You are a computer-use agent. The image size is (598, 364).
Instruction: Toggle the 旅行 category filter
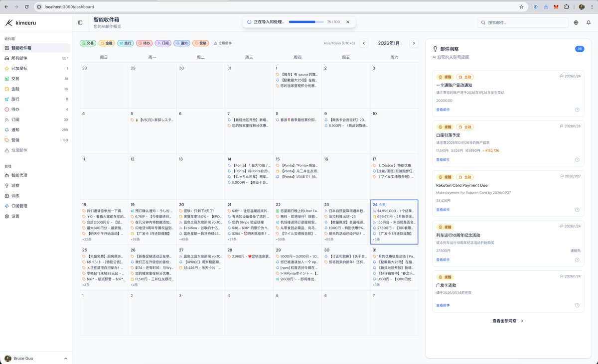126,43
